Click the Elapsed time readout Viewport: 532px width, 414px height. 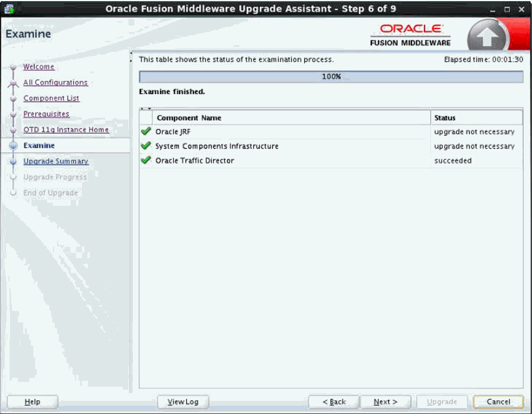483,59
